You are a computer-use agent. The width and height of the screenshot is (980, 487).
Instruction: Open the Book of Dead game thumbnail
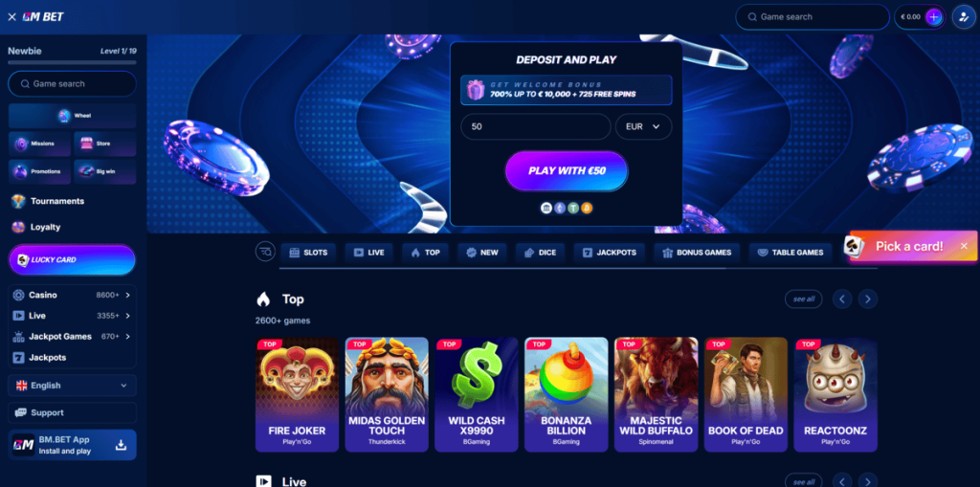(x=746, y=394)
